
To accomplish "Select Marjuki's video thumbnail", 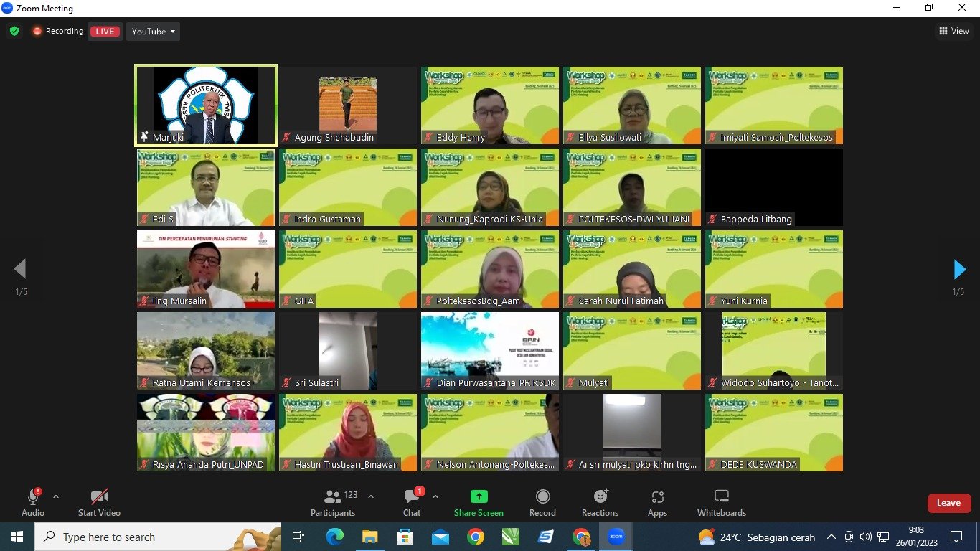I will 206,105.
